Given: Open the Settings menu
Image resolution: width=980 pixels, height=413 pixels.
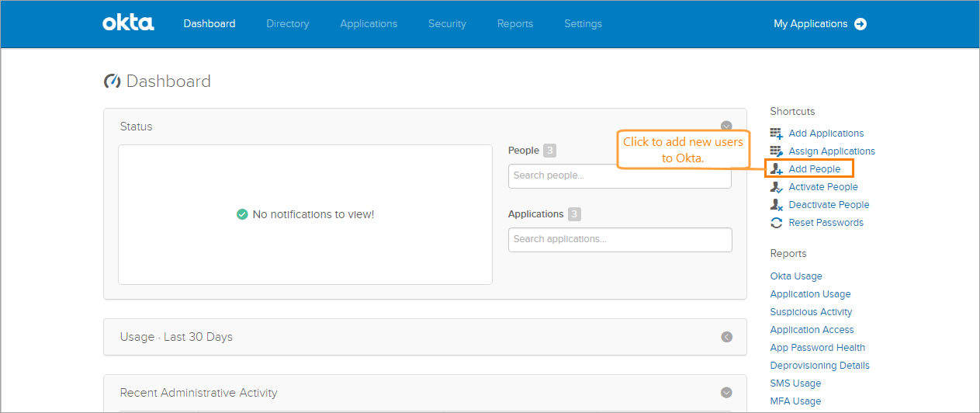Looking at the screenshot, I should click(583, 24).
